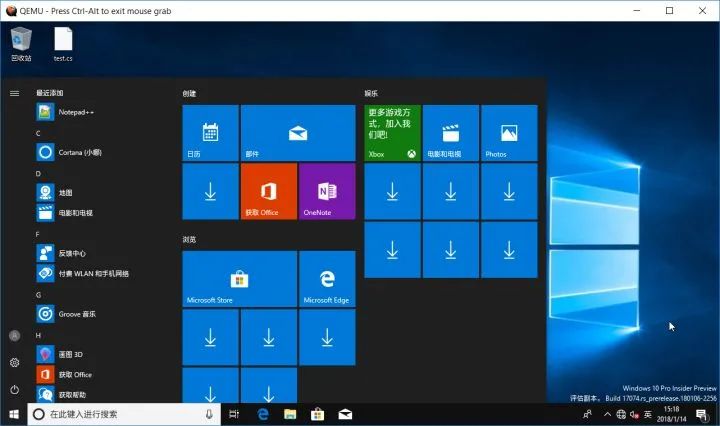Open the taskbar clock showing 15:18
Screen dimensions: 720x426
coord(671,414)
